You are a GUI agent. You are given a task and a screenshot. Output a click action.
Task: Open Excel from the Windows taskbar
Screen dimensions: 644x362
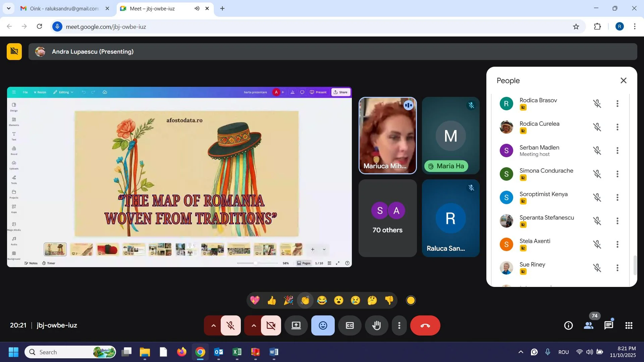click(237, 352)
